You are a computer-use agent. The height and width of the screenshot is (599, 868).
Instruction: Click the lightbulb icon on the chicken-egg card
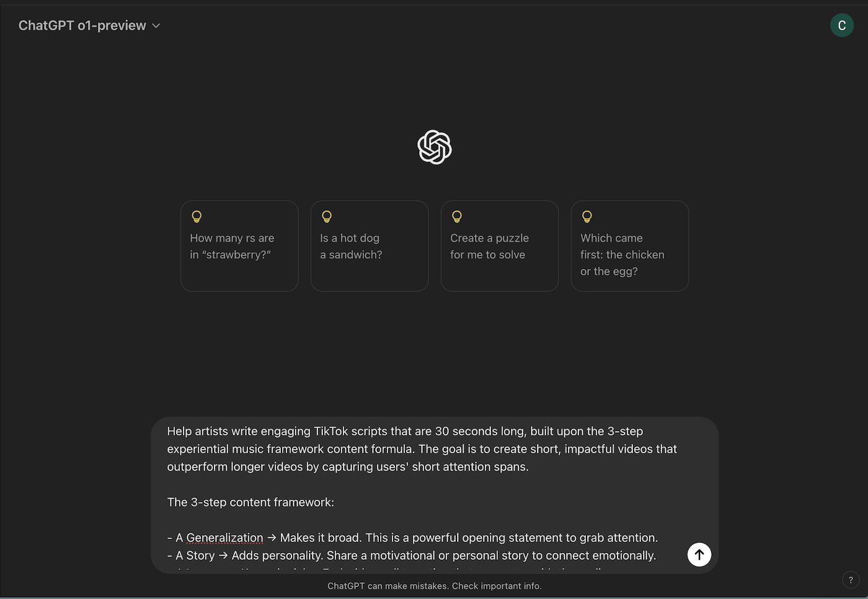pos(587,216)
